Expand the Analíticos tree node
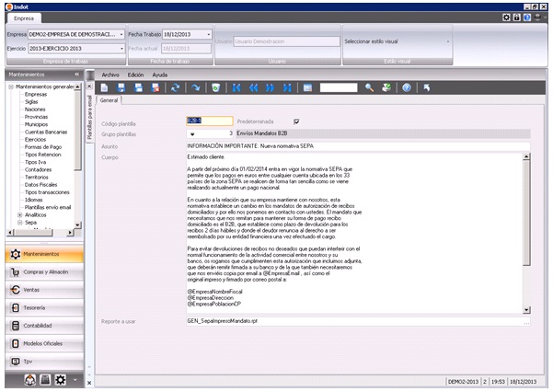The image size is (553, 392). tap(18, 214)
